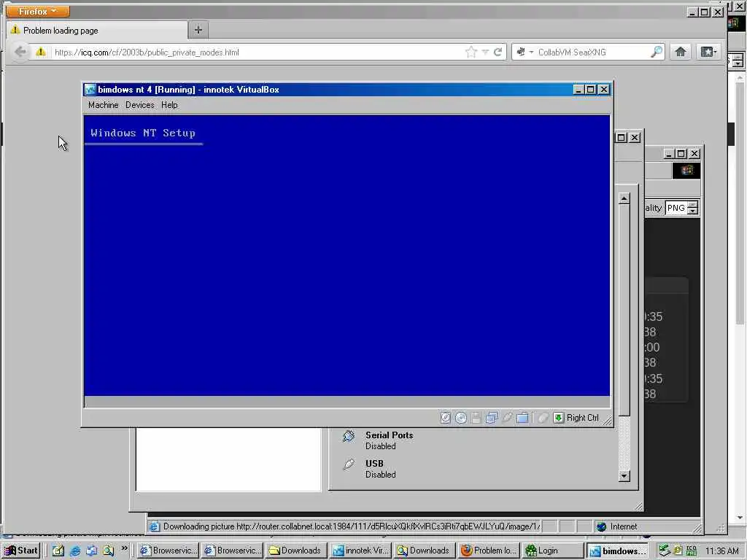Click Downloading picture status bar text
The image size is (747, 560).
352,526
